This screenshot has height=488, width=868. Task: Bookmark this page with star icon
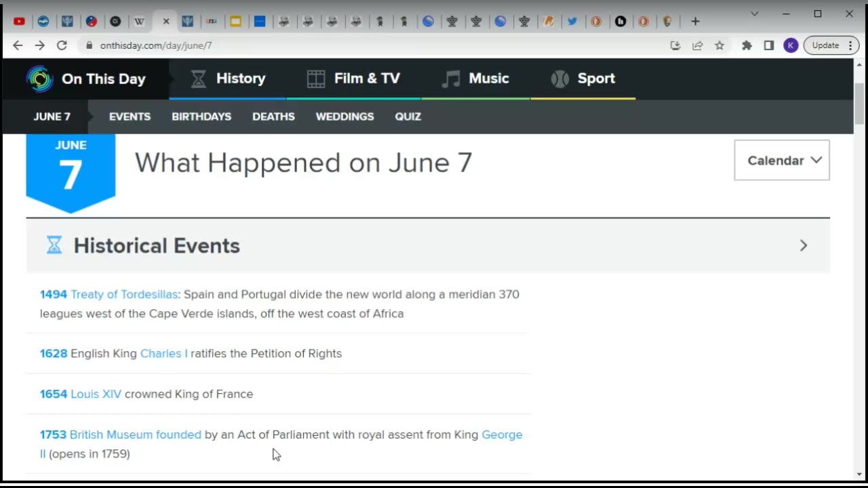719,45
